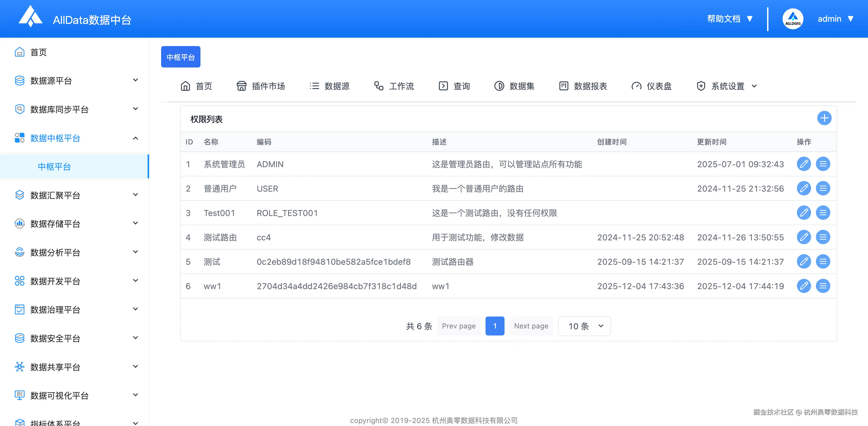Open the 仪表盘 section
Screen dimensions: 868x426
click(636, 86)
